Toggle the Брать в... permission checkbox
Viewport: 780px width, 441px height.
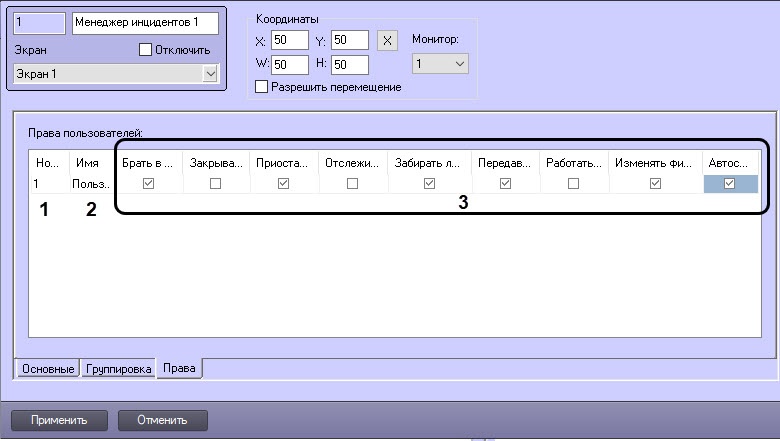click(149, 184)
